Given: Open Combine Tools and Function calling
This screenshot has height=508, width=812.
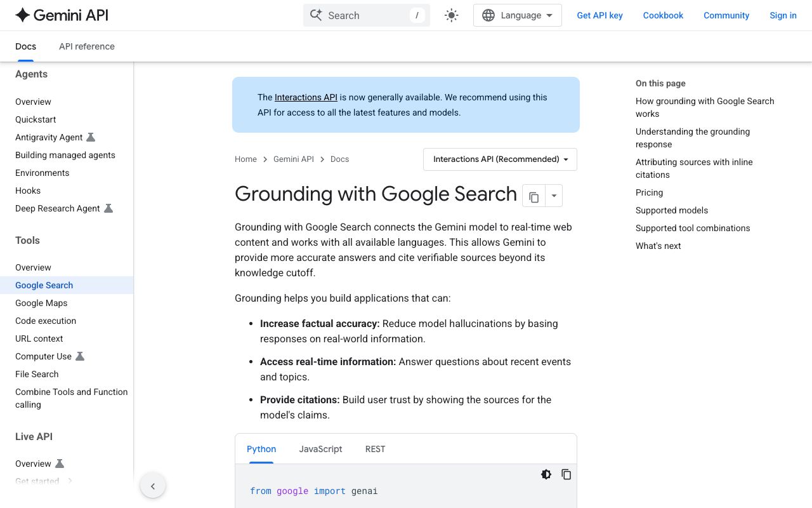Looking at the screenshot, I should [x=72, y=398].
